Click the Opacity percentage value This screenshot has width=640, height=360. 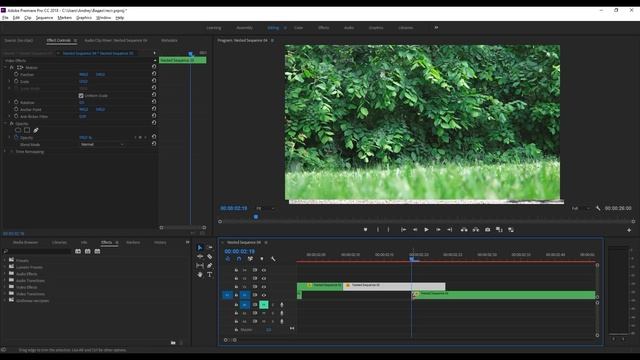point(85,138)
